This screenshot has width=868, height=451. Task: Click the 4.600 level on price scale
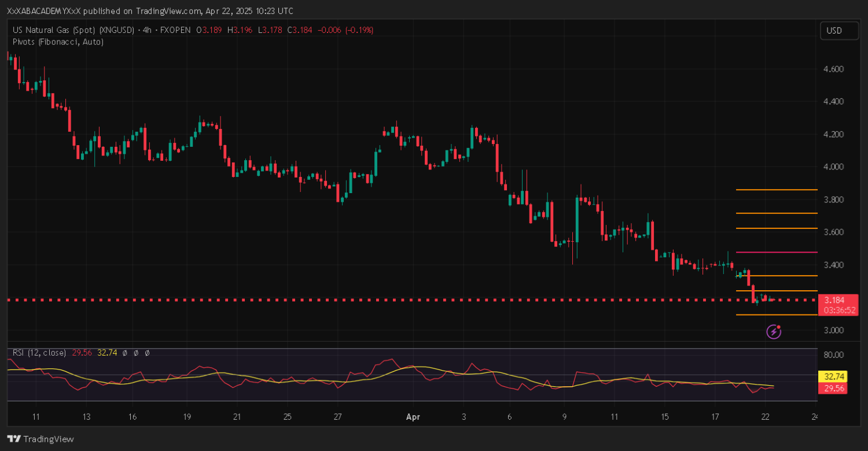[x=834, y=69]
